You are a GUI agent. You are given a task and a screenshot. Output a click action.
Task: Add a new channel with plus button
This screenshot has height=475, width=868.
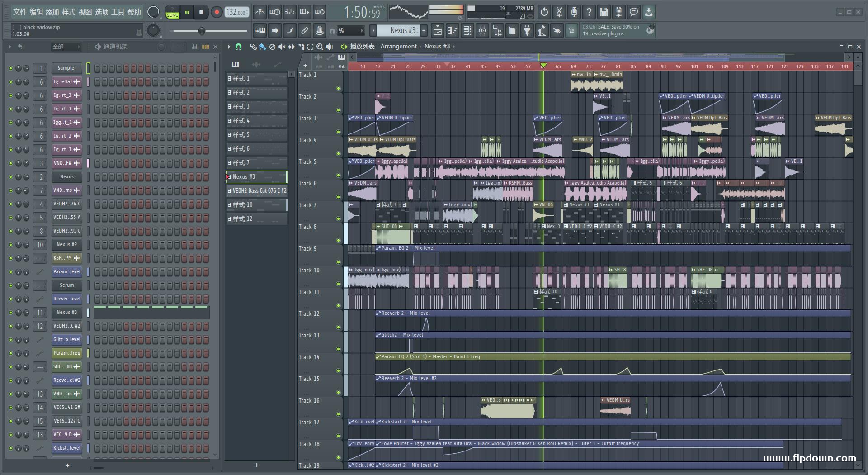(67, 465)
